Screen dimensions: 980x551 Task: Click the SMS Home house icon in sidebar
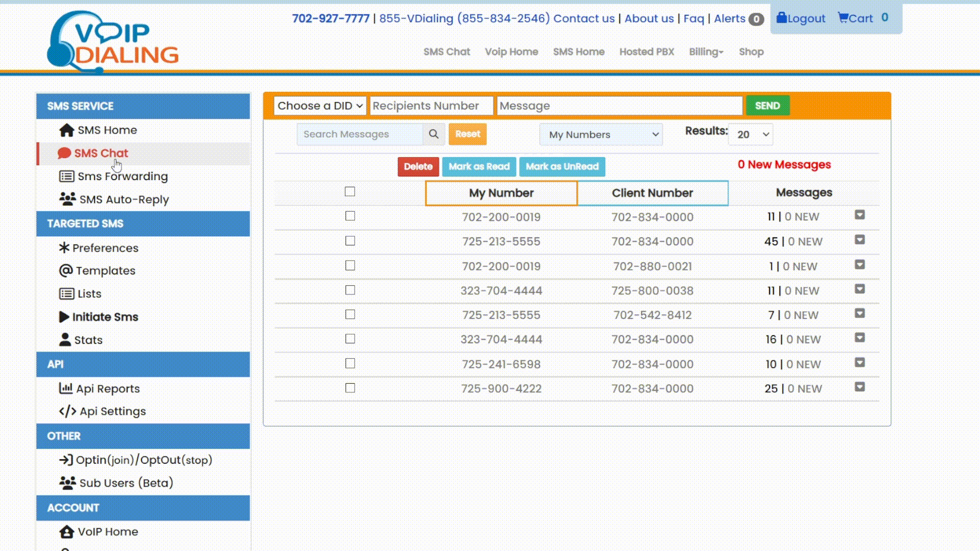[66, 130]
